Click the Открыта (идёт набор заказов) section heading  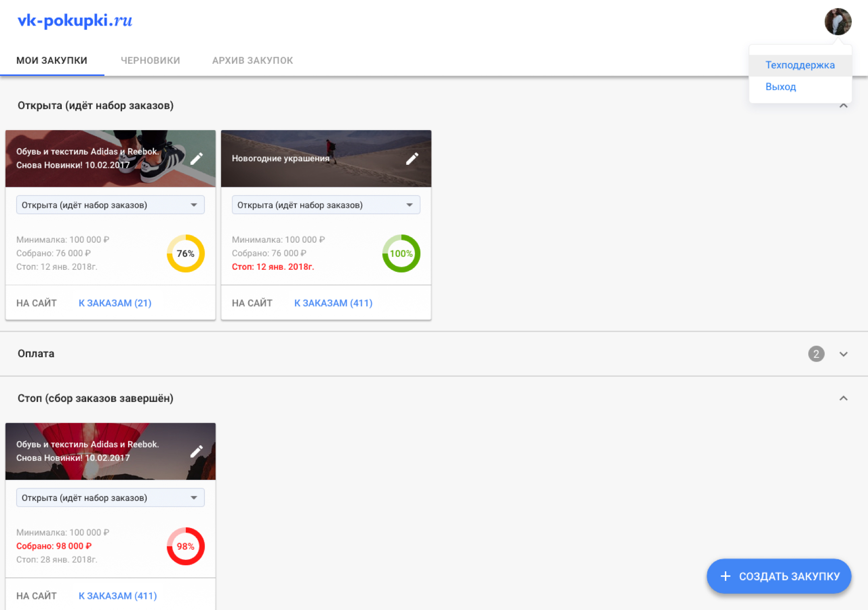[95, 106]
